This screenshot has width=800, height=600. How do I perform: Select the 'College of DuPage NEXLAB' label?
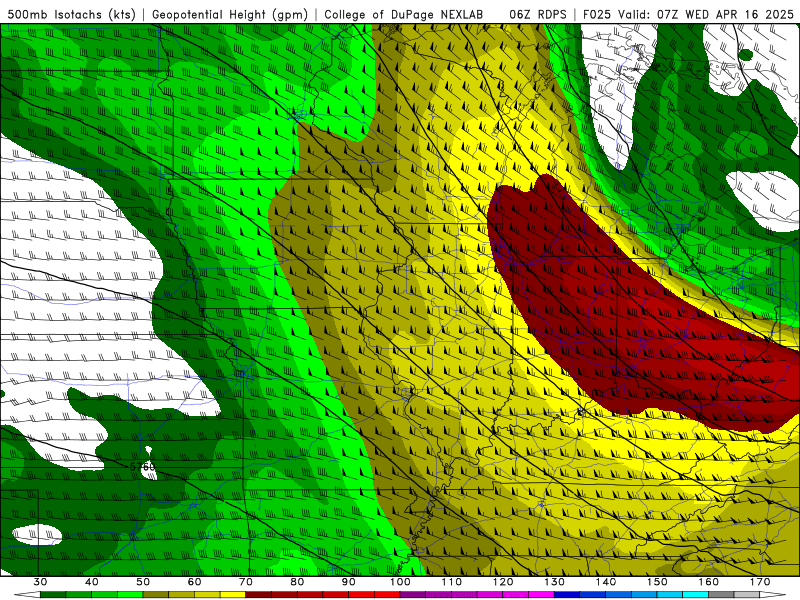pos(404,15)
